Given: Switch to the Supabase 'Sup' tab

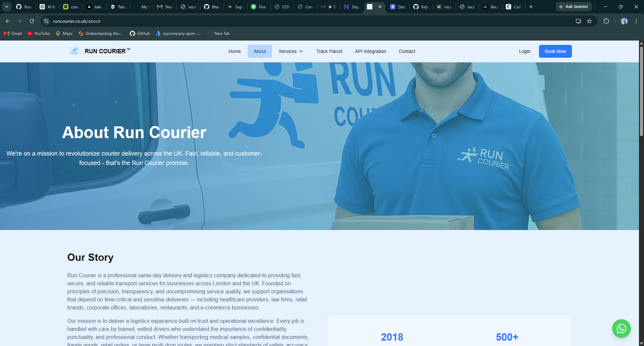Looking at the screenshot, I should click(x=235, y=7).
